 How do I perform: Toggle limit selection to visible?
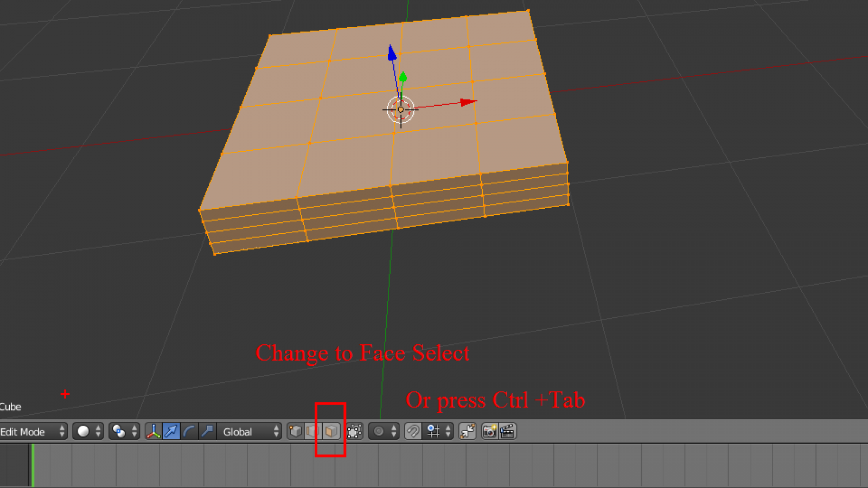[x=354, y=432]
